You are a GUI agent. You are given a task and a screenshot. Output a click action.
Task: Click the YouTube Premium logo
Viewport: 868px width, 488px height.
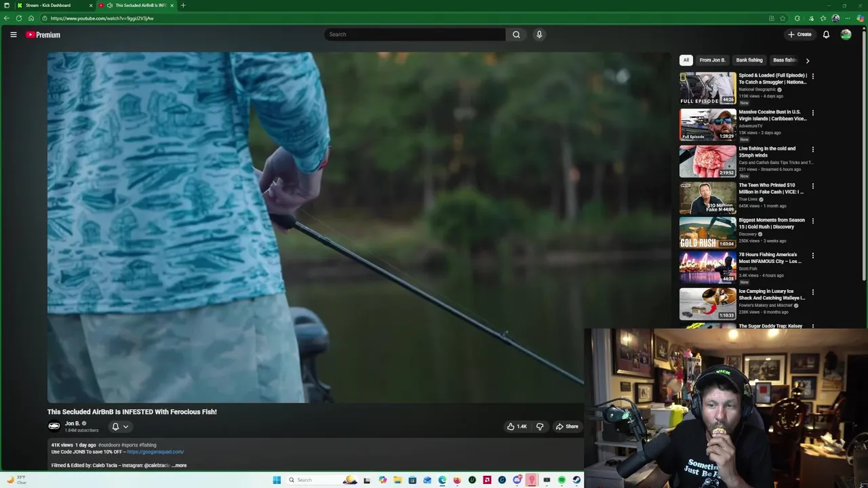point(43,35)
